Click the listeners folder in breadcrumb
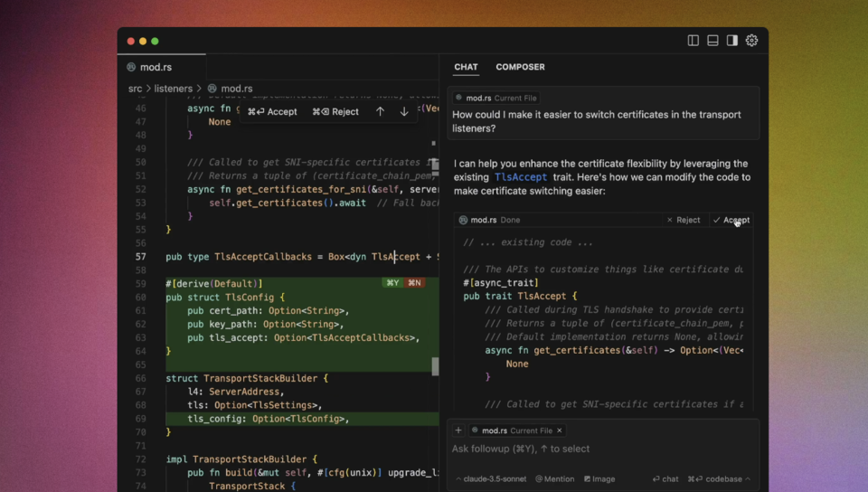 [174, 89]
